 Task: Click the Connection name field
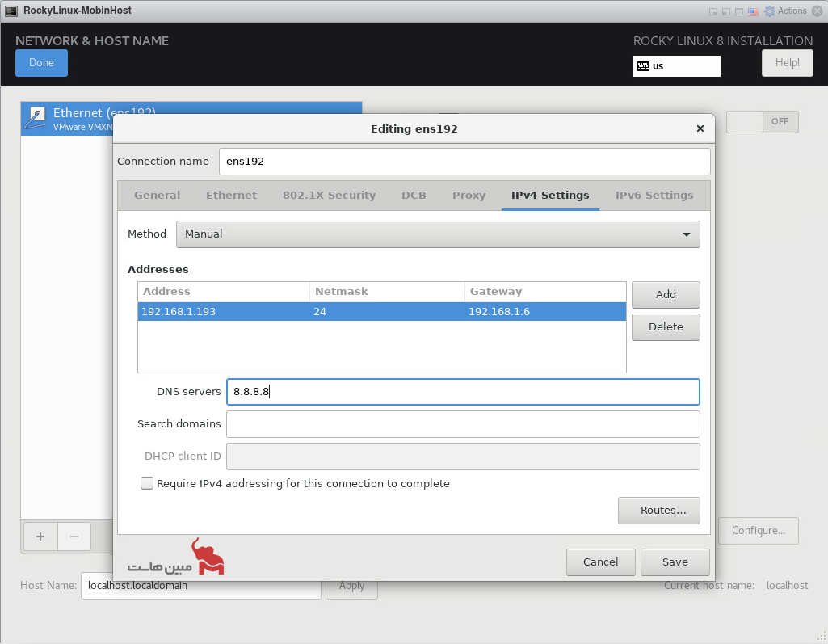pyautogui.click(x=464, y=161)
